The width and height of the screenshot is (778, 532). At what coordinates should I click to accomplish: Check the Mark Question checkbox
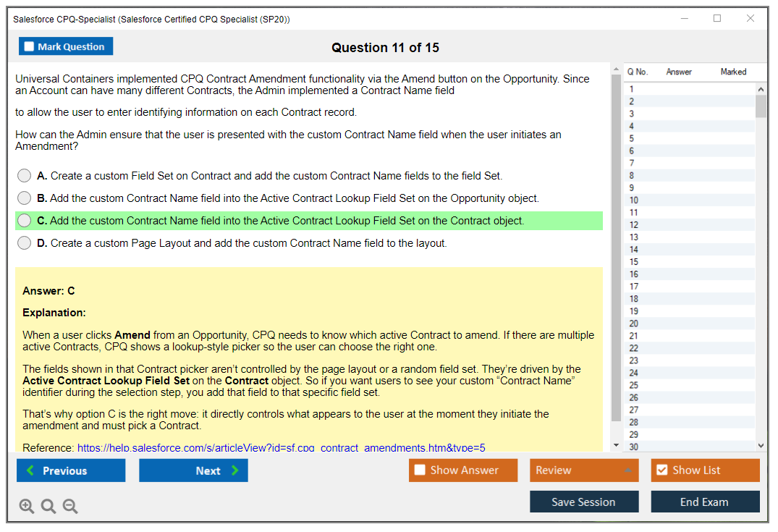tap(30, 46)
